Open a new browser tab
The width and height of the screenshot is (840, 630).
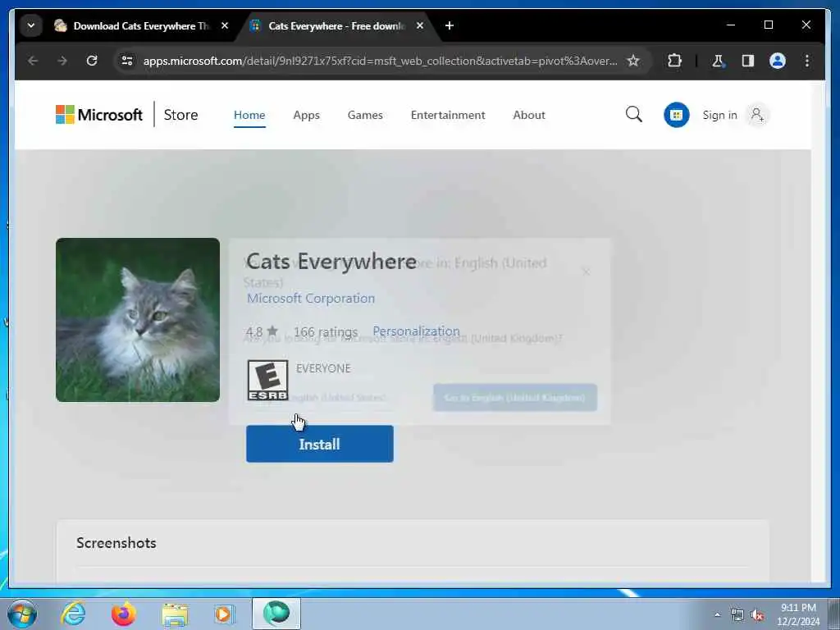[x=450, y=25]
